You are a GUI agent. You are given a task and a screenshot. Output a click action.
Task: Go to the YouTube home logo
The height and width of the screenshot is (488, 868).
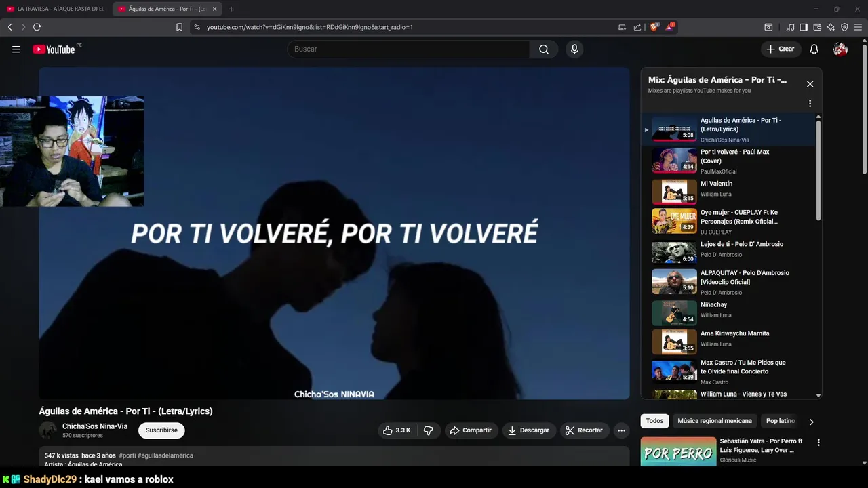pos(54,49)
